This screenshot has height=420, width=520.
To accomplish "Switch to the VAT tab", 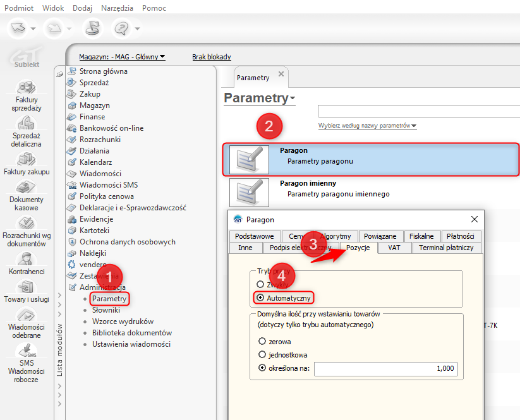I will (x=394, y=248).
